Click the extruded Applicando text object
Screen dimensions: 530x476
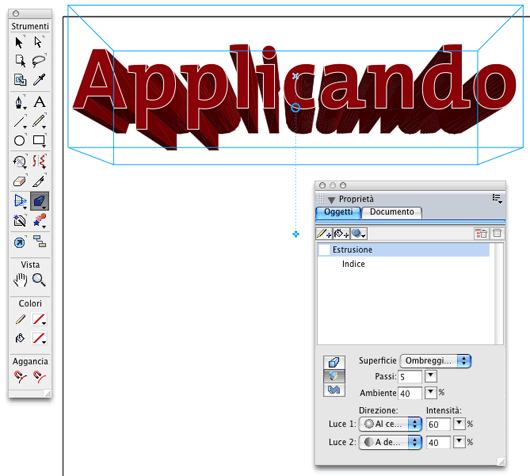coord(294,96)
